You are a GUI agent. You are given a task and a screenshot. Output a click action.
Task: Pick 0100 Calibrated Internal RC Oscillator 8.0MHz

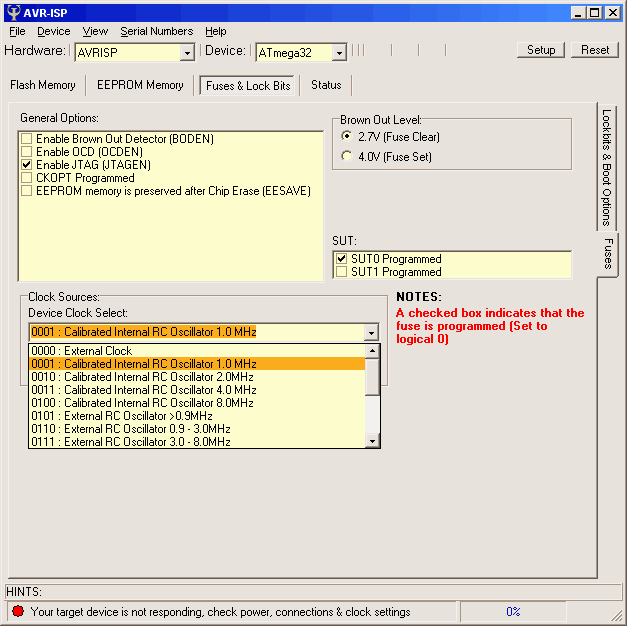click(x=197, y=403)
